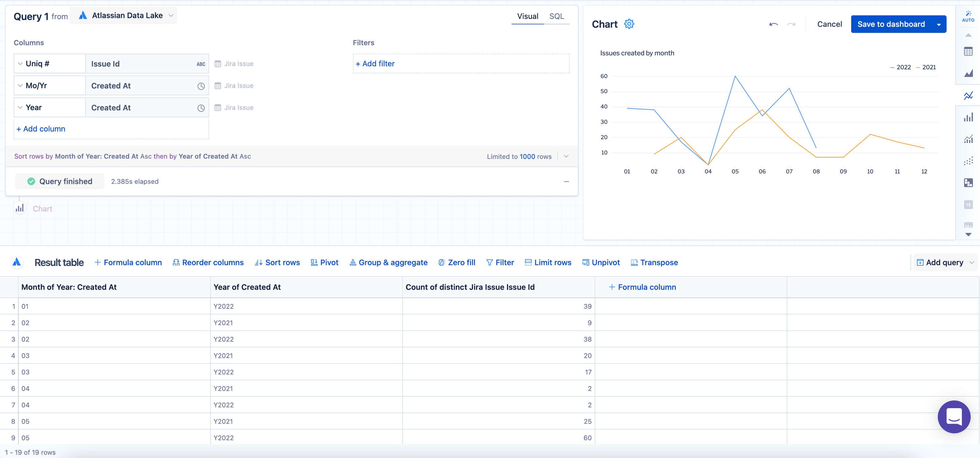The width and height of the screenshot is (980, 458).
Task: Select the area chart type icon
Action: tap(968, 73)
